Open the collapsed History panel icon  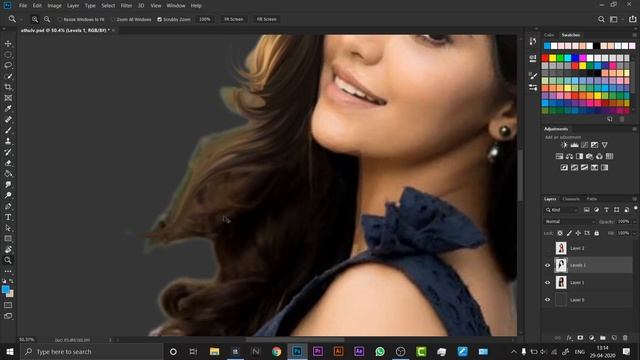tap(533, 41)
